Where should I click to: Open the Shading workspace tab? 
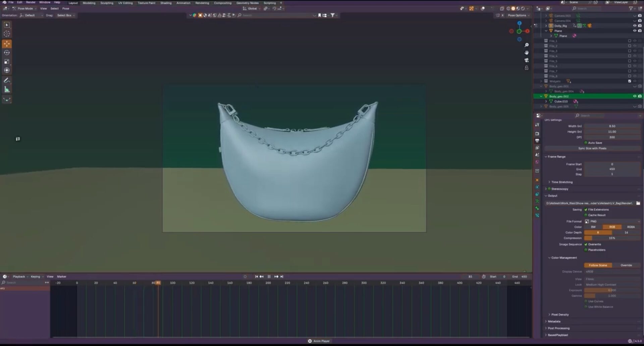[x=166, y=3]
